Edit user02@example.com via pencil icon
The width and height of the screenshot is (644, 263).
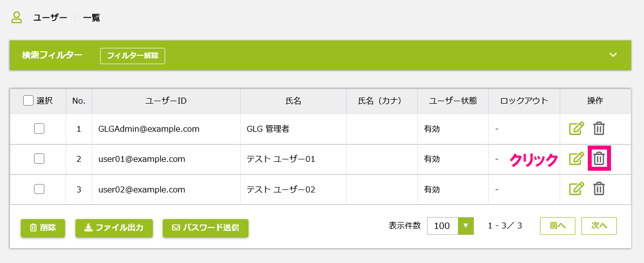576,189
